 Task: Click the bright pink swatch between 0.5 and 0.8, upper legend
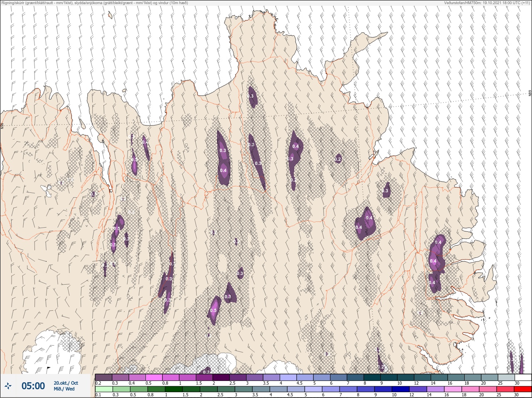[154, 378]
